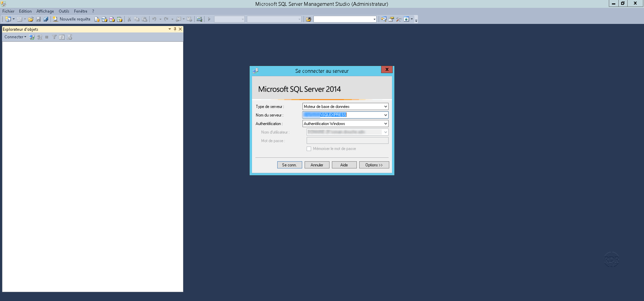
Task: Click the XMLA query icon
Action: [x=120, y=19]
